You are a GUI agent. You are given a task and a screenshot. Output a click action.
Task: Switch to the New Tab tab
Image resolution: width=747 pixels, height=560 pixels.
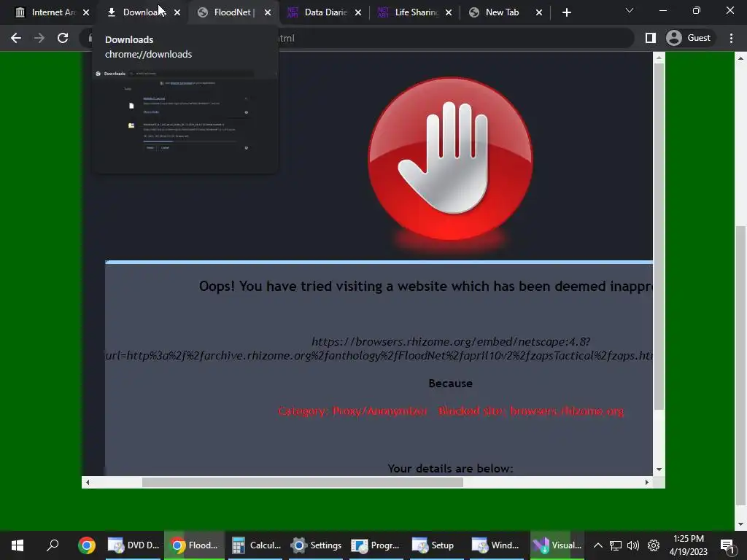pyautogui.click(x=499, y=12)
